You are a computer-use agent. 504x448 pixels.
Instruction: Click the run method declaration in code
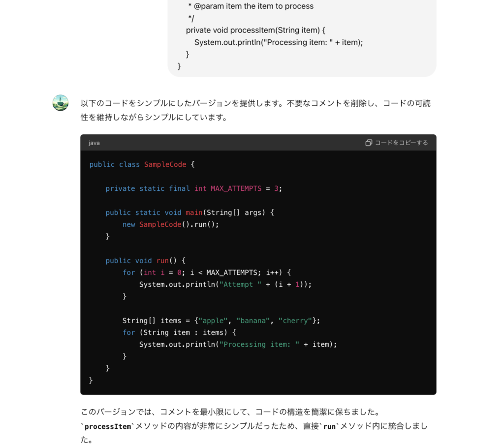coord(162,261)
